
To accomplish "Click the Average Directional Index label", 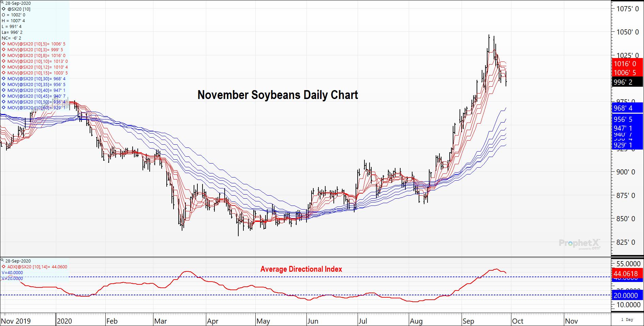I will (x=301, y=269).
